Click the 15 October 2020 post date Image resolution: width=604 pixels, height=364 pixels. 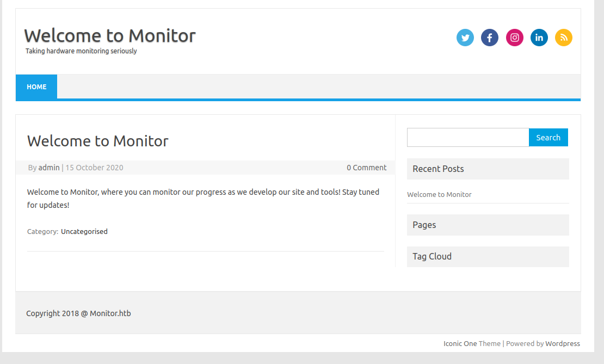coord(94,168)
